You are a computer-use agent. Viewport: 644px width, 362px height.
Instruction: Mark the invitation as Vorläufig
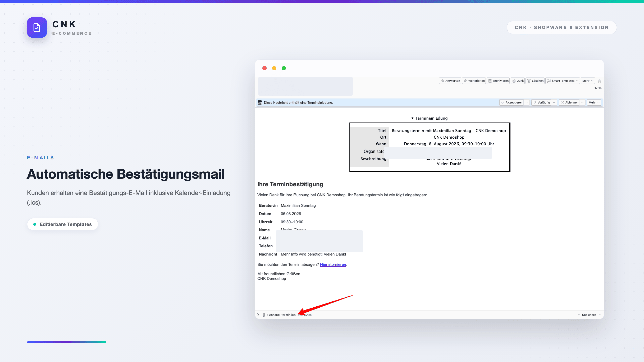tap(541, 103)
